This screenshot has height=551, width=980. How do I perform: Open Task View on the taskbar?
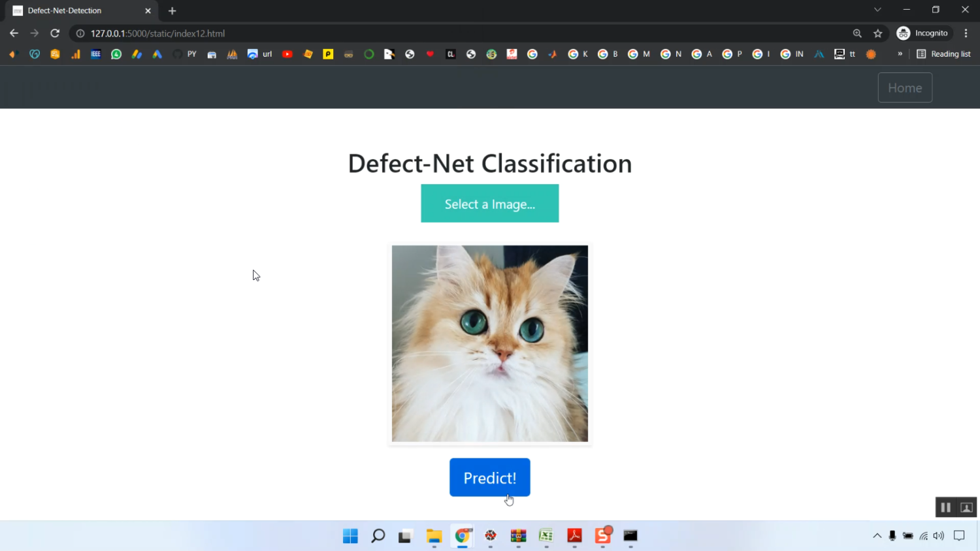(x=406, y=536)
